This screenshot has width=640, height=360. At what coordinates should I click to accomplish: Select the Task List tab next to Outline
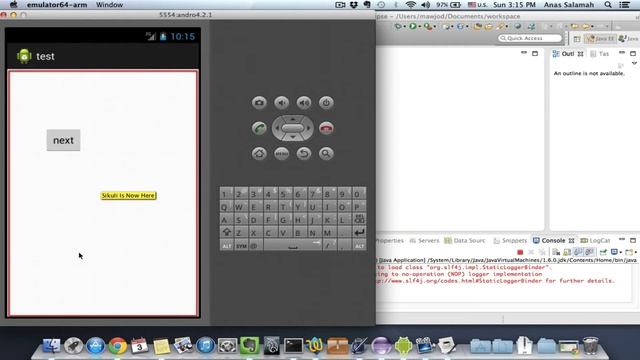[600, 54]
